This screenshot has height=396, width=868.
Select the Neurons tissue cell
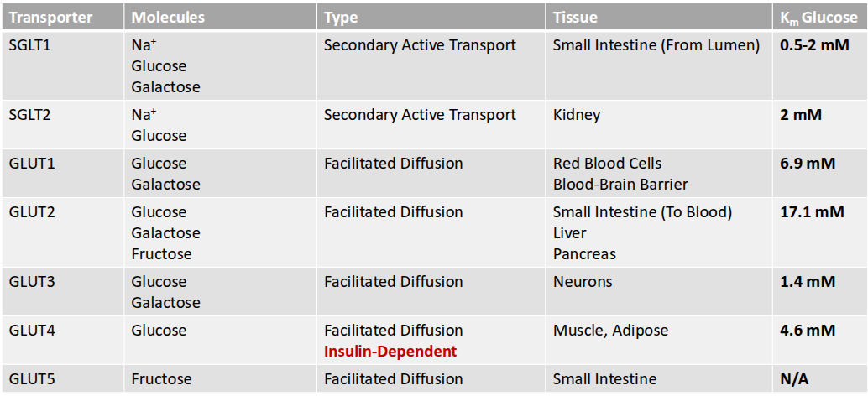pos(583,282)
